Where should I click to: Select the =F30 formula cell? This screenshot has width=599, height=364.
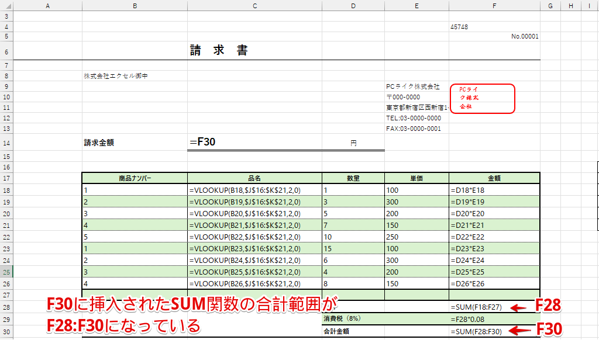(x=254, y=142)
